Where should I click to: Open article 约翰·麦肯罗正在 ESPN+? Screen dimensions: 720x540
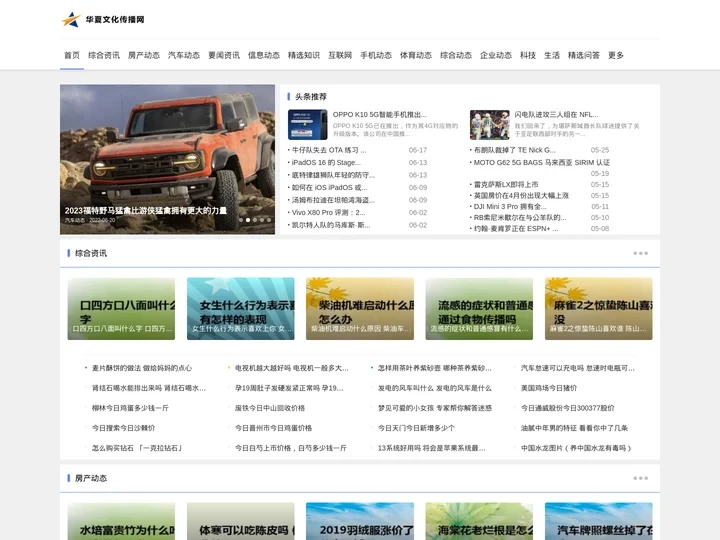click(516, 229)
